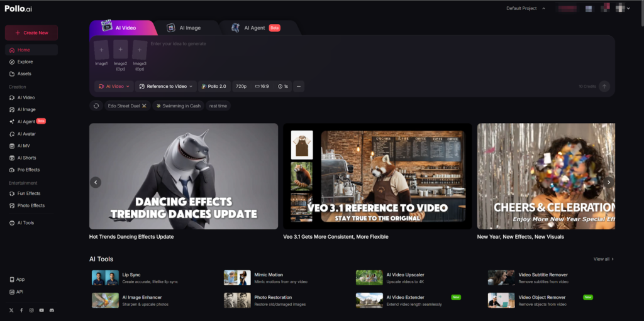
Task: Select the 720p resolution option
Action: [x=241, y=86]
